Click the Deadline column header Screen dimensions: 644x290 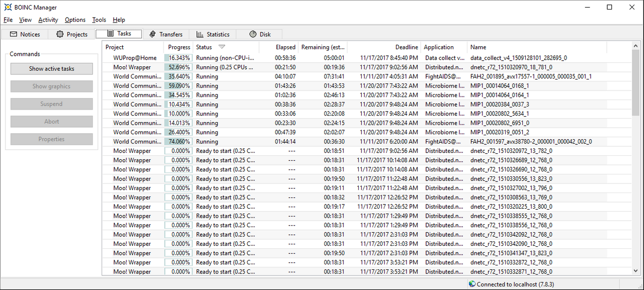click(383, 47)
